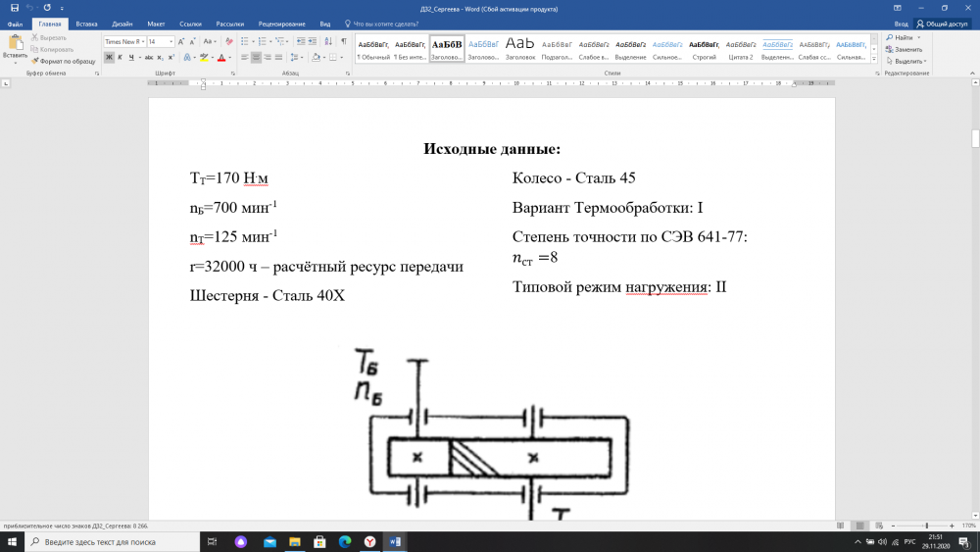The image size is (980, 552).
Task: Open the Design (Дизайн) tab
Action: click(x=122, y=24)
